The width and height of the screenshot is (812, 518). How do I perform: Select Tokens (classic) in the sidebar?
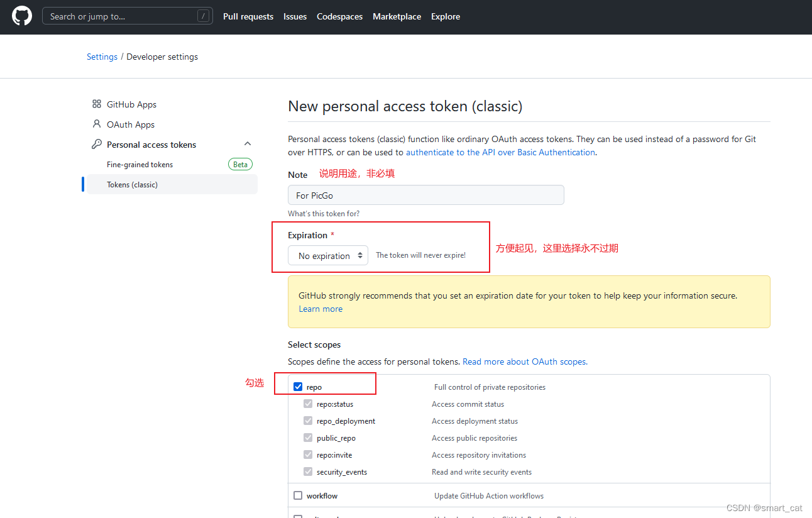point(172,184)
